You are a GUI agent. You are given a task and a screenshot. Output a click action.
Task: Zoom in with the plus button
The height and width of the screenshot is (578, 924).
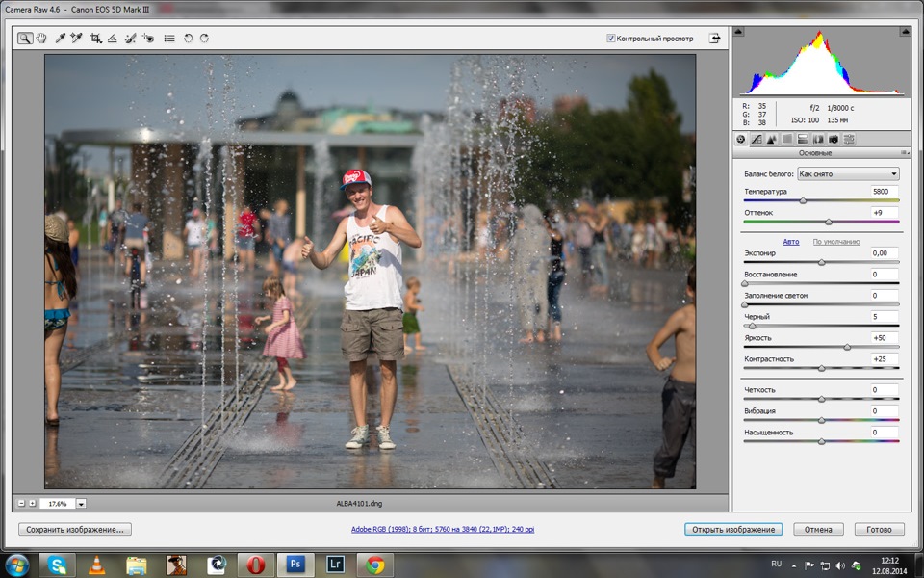pyautogui.click(x=33, y=503)
